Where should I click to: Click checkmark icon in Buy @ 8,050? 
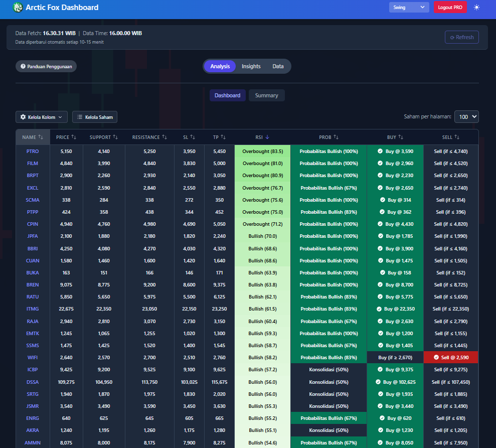click(x=380, y=443)
